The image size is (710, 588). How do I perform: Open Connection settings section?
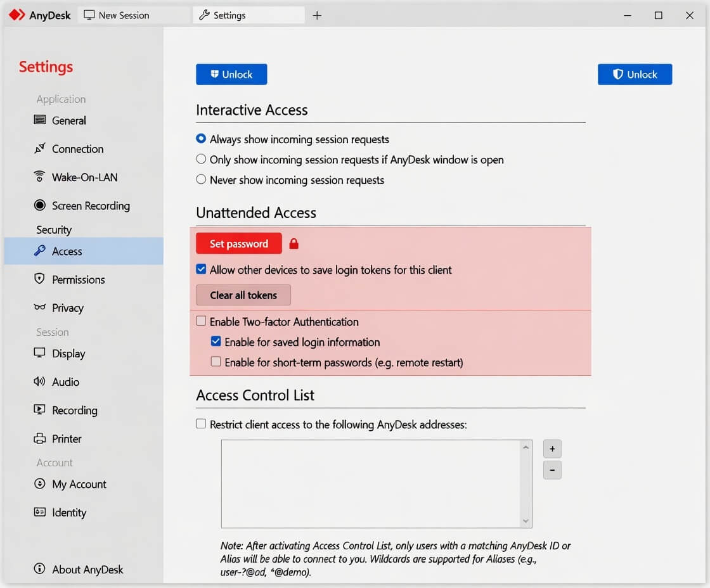[84, 148]
